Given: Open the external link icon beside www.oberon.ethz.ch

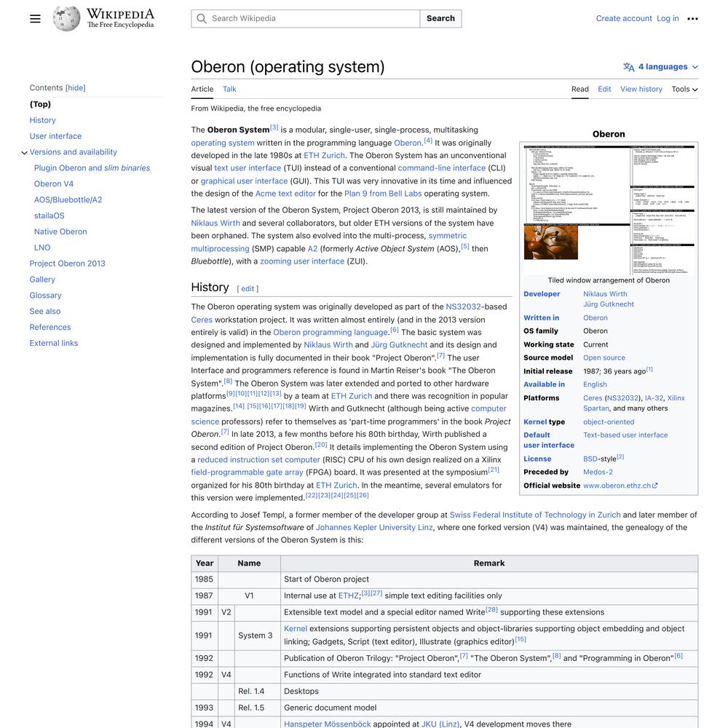Looking at the screenshot, I should 655,486.
